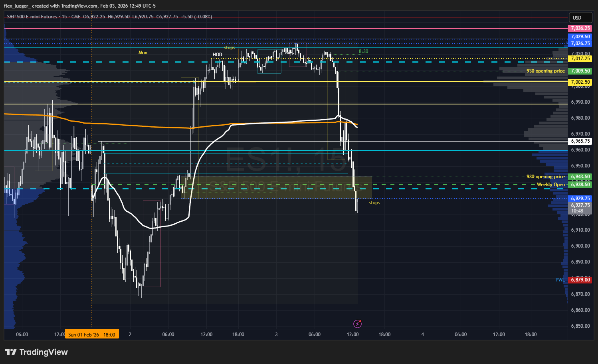Image resolution: width=598 pixels, height=364 pixels.
Task: Select the blue 6,929.75 price label
Action: coord(580,199)
